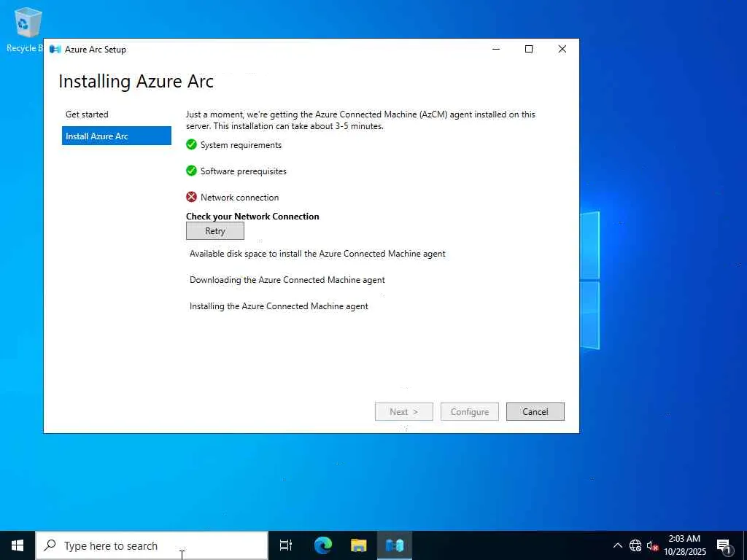Open the notification center icon
Viewport: 747px width, 560px height.
724,545
